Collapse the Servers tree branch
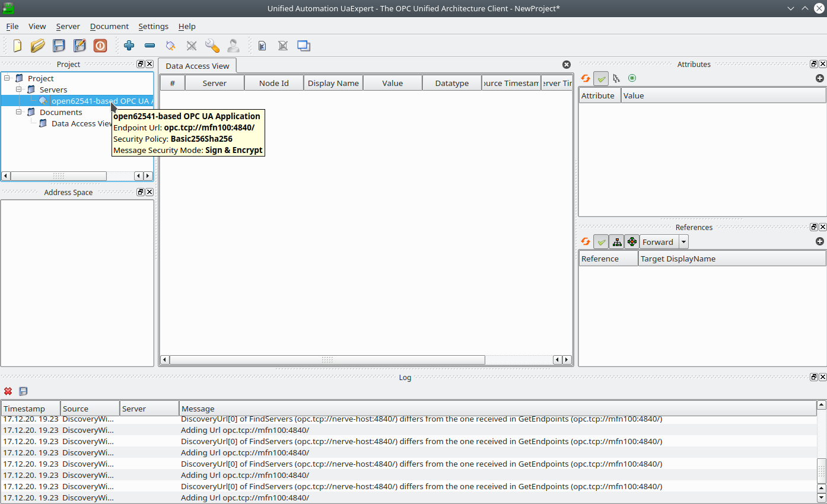This screenshot has height=504, width=827. click(x=18, y=89)
